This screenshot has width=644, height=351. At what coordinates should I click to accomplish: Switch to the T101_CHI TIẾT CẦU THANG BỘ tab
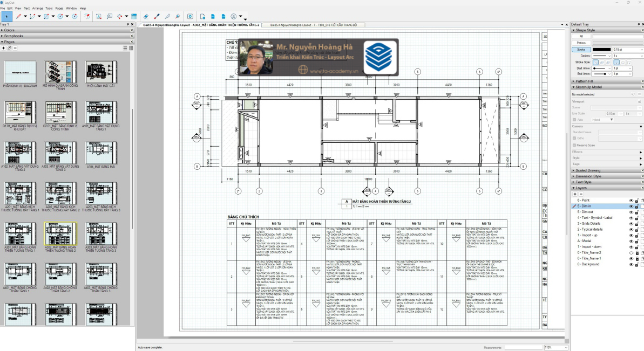point(314,25)
